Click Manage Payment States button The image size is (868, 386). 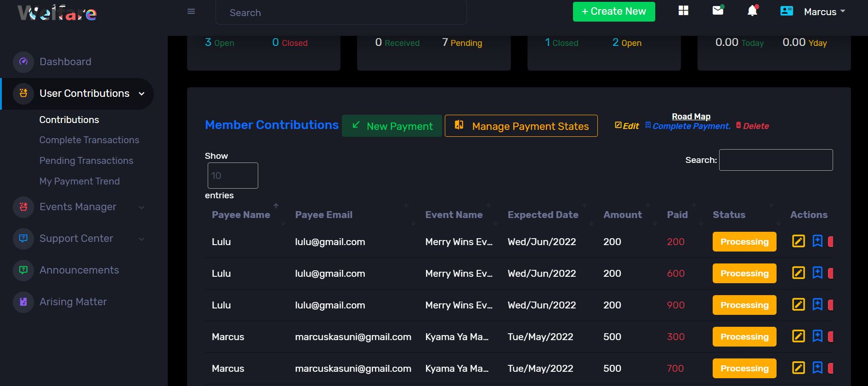tap(521, 126)
